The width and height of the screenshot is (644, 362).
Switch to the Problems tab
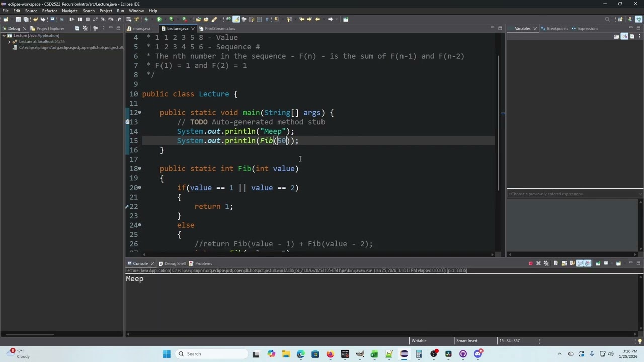point(200,263)
